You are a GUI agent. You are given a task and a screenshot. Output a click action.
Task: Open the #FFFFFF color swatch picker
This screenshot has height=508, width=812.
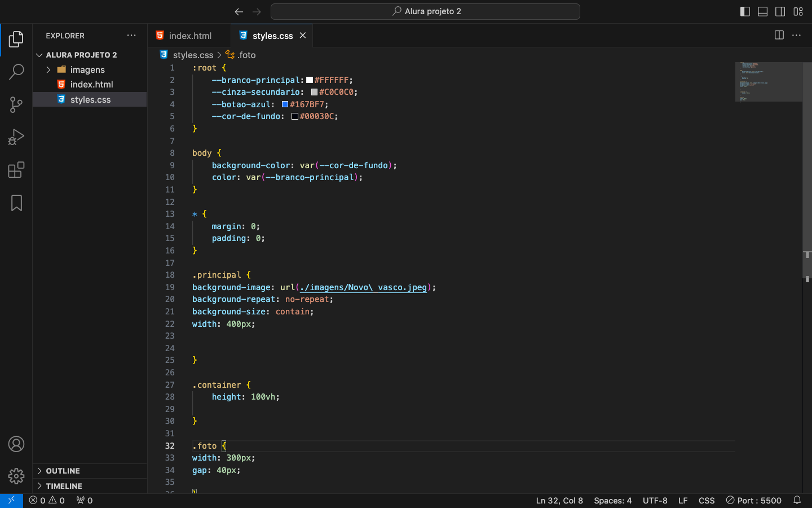310,80
